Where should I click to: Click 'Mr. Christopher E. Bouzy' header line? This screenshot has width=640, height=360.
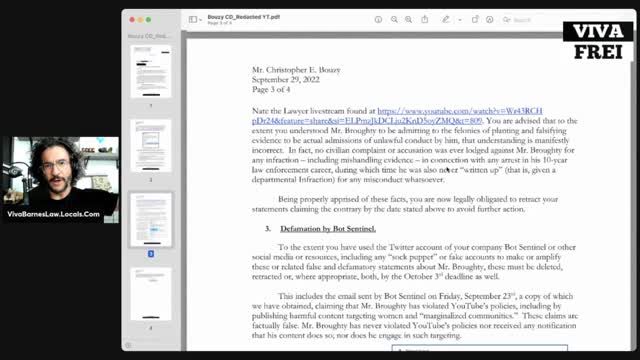click(x=296, y=70)
